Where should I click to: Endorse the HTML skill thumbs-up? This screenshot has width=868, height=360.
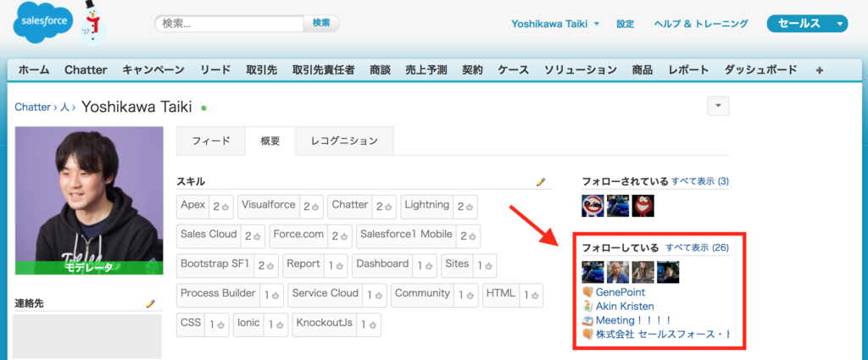click(x=534, y=296)
